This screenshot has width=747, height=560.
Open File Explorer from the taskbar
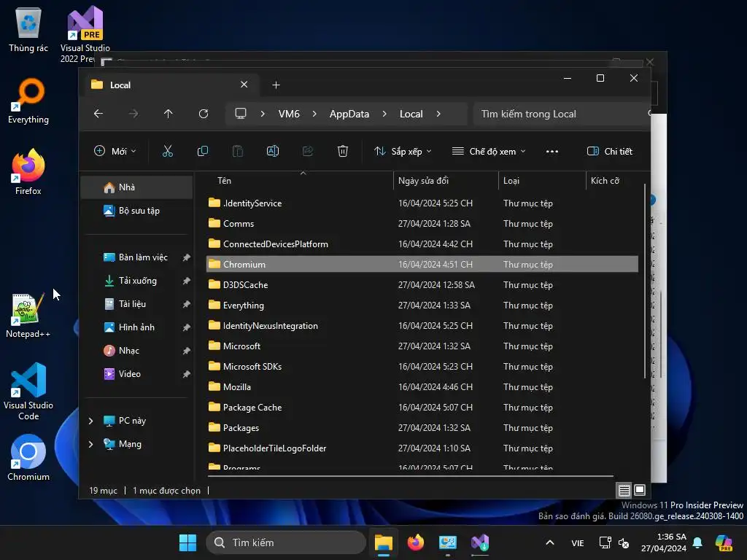pyautogui.click(x=384, y=542)
